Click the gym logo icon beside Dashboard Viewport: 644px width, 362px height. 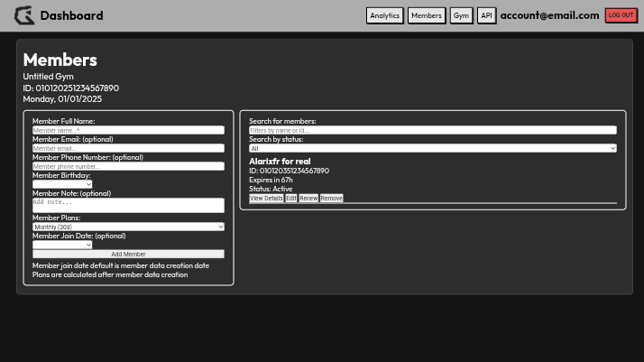(x=24, y=15)
